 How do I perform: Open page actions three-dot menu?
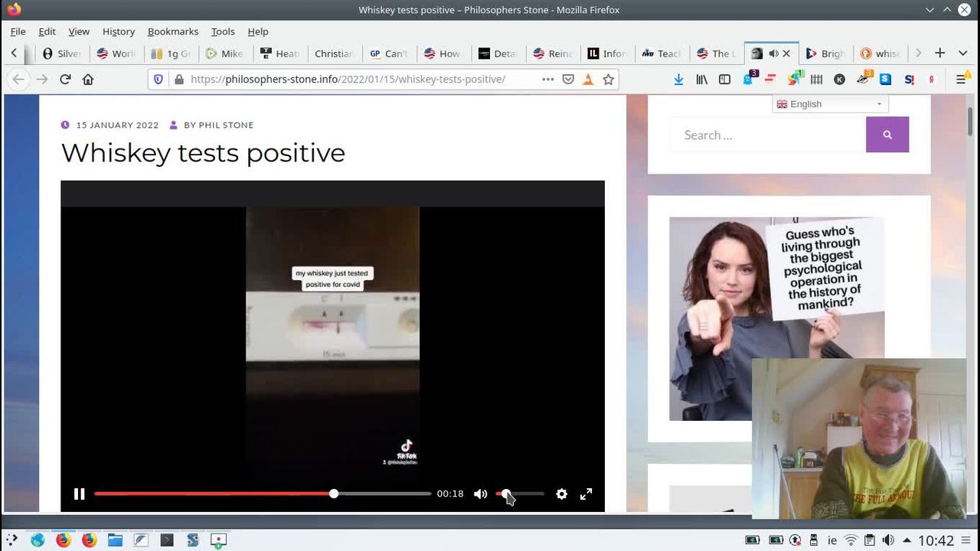pos(547,80)
